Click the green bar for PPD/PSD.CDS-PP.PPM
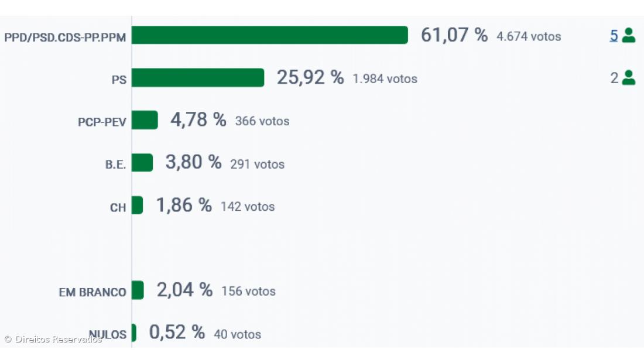Image resolution: width=644 pixels, height=363 pixels. 269,35
